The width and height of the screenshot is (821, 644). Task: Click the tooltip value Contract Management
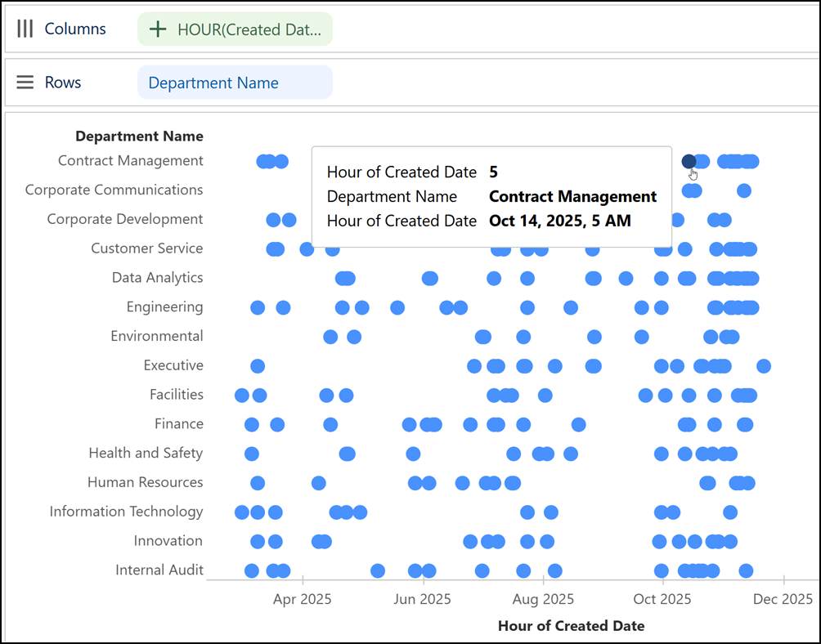click(x=572, y=196)
